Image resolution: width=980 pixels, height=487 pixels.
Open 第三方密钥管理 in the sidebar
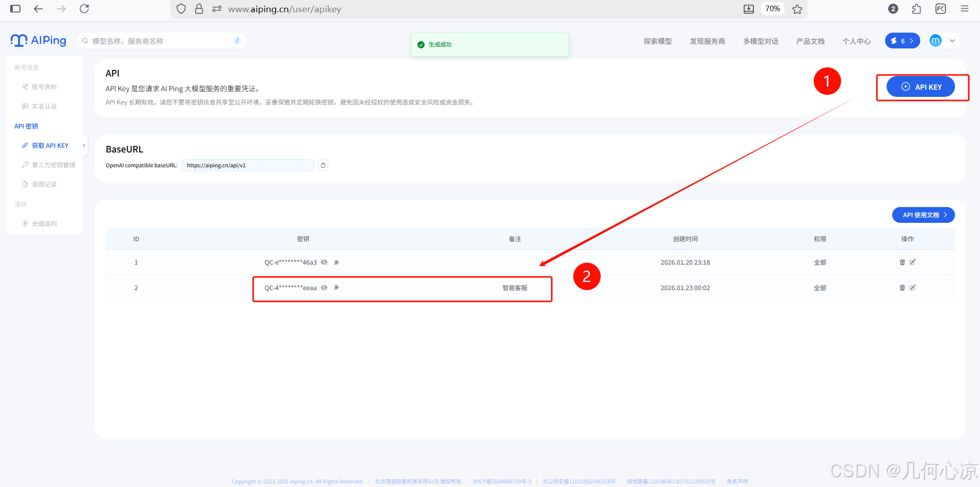[49, 165]
